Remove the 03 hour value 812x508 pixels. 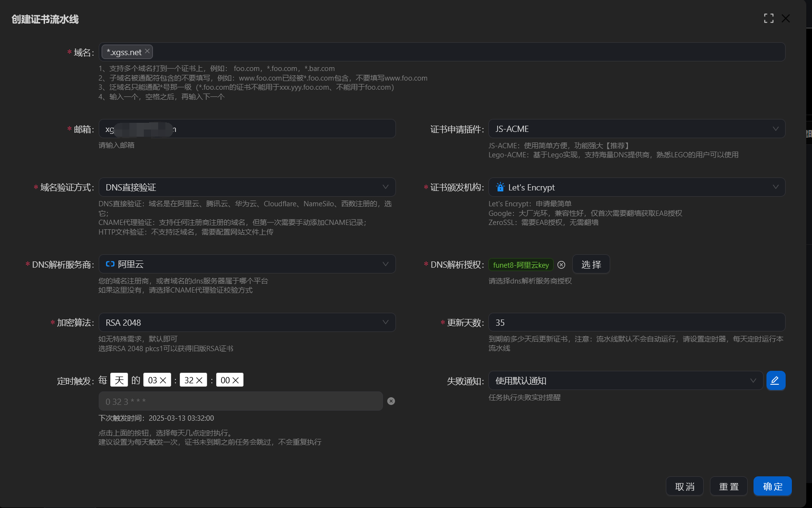point(163,380)
